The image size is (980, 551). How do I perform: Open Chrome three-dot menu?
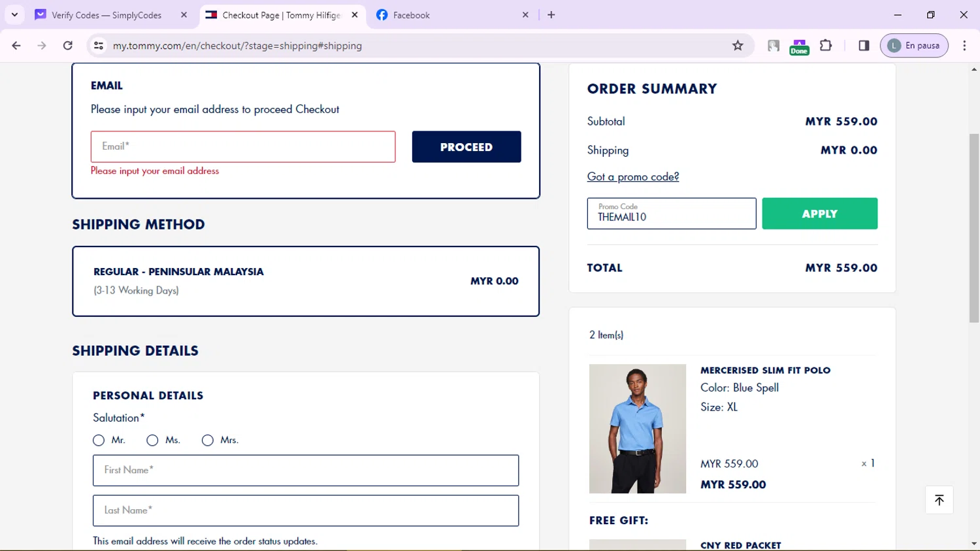pyautogui.click(x=964, y=46)
